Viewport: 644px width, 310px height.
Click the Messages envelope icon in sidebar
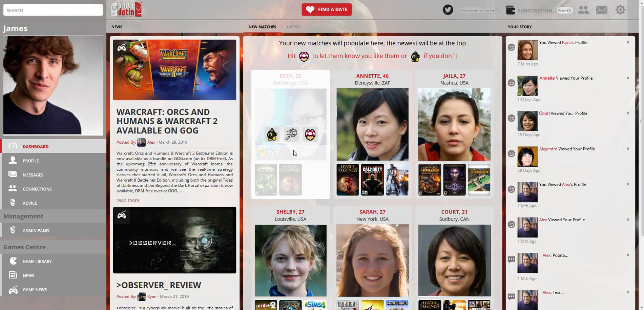(13, 174)
